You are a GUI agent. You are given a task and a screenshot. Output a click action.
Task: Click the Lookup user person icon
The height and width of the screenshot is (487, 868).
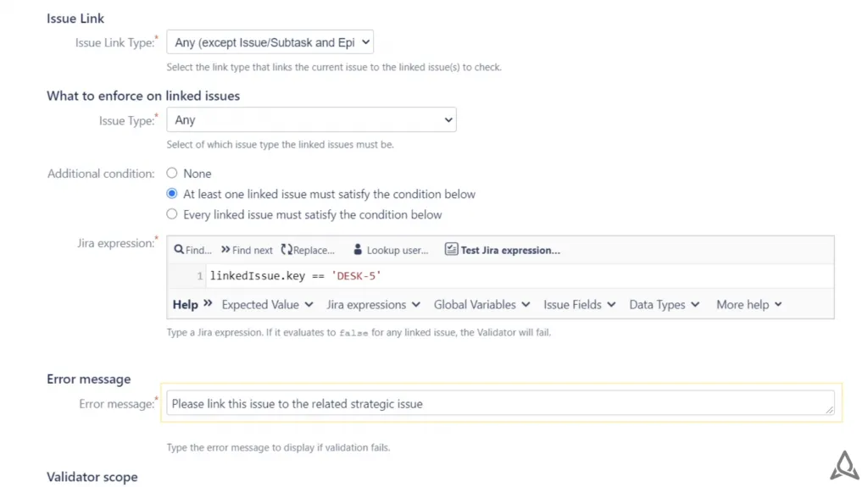pos(358,250)
